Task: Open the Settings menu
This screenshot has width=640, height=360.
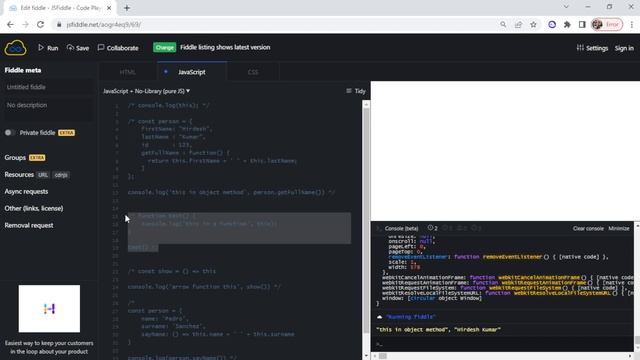Action: [592, 48]
